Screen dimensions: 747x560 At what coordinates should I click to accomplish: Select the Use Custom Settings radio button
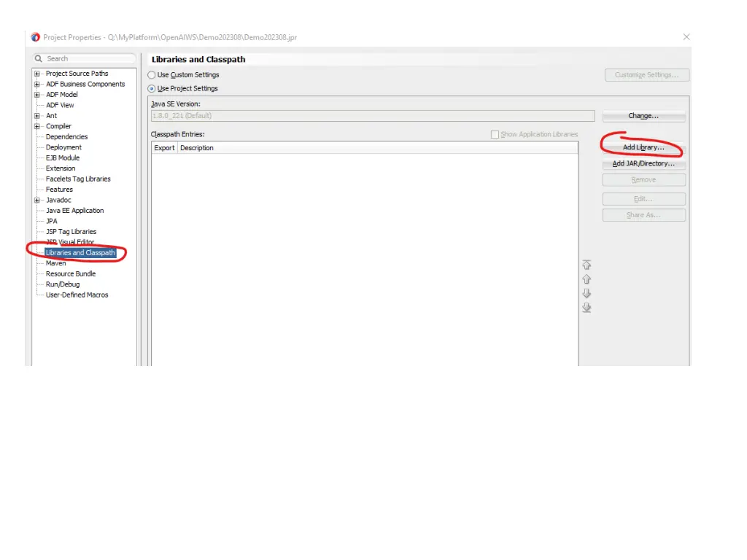click(x=152, y=75)
